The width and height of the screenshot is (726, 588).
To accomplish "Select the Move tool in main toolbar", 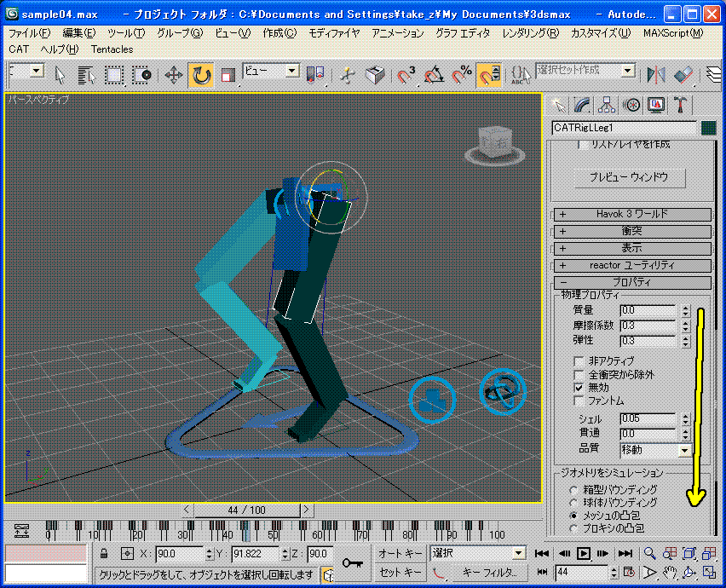I will 173,75.
